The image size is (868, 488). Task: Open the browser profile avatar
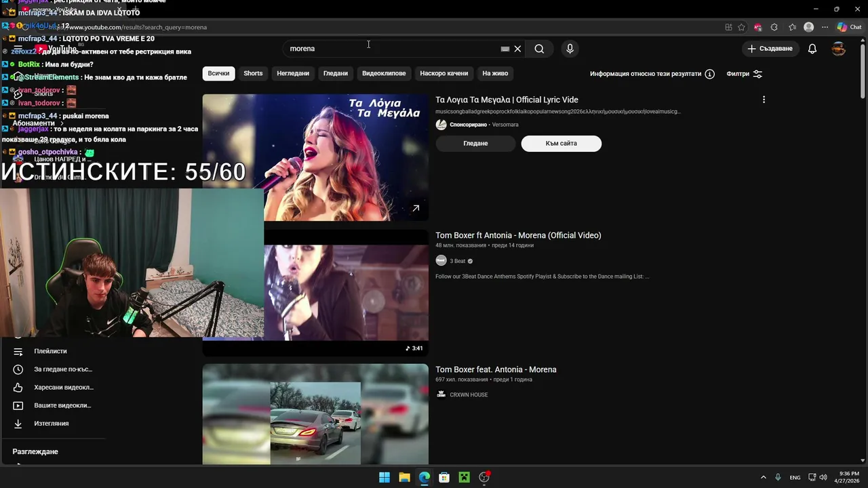808,27
